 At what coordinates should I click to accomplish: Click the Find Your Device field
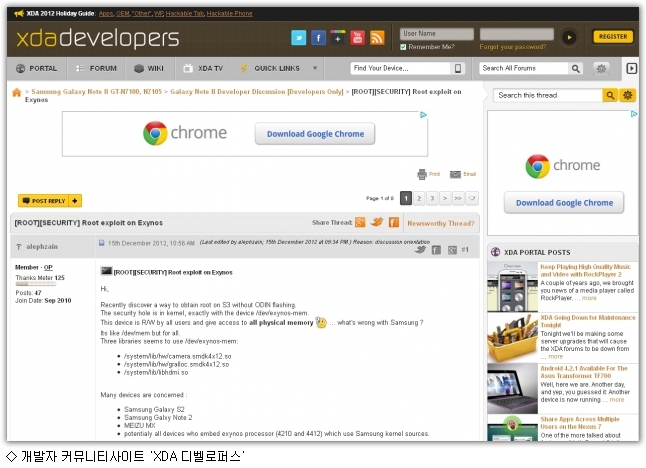tap(401, 68)
